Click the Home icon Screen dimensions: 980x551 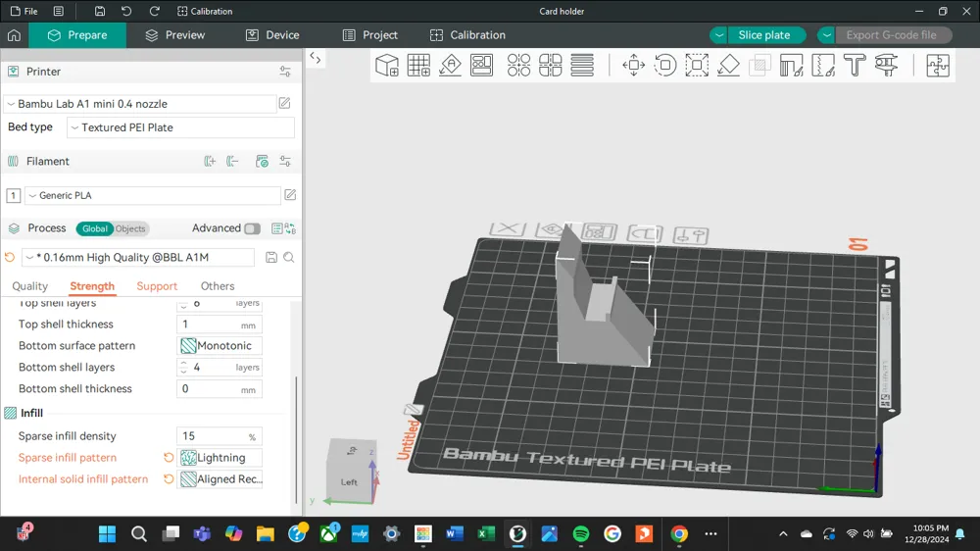pos(14,35)
